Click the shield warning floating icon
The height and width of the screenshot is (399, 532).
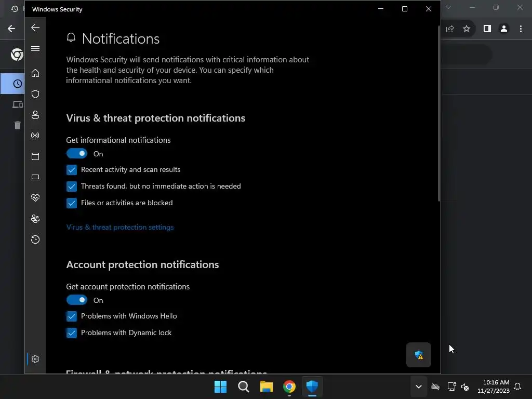point(419,355)
